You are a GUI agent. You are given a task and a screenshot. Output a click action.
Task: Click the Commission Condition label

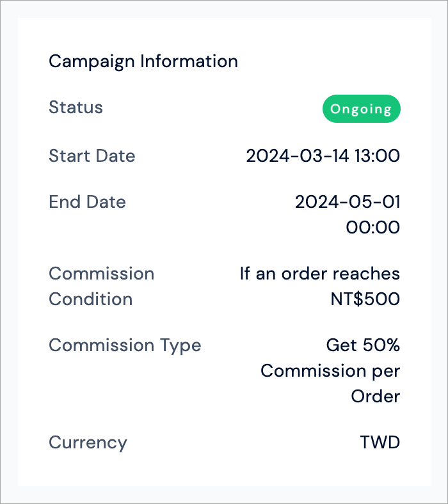click(102, 287)
